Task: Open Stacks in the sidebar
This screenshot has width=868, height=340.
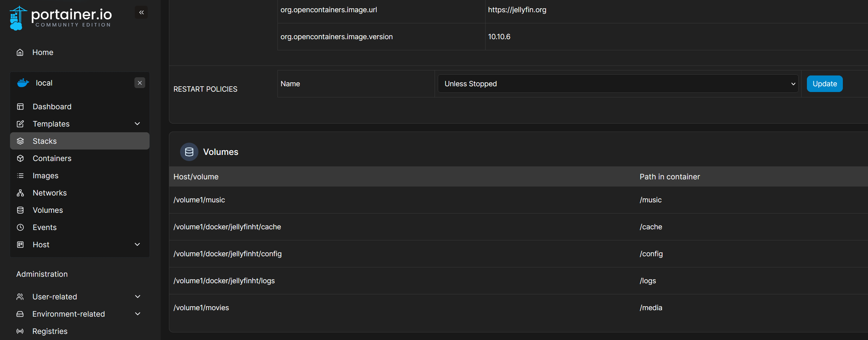Action: pyautogui.click(x=45, y=141)
